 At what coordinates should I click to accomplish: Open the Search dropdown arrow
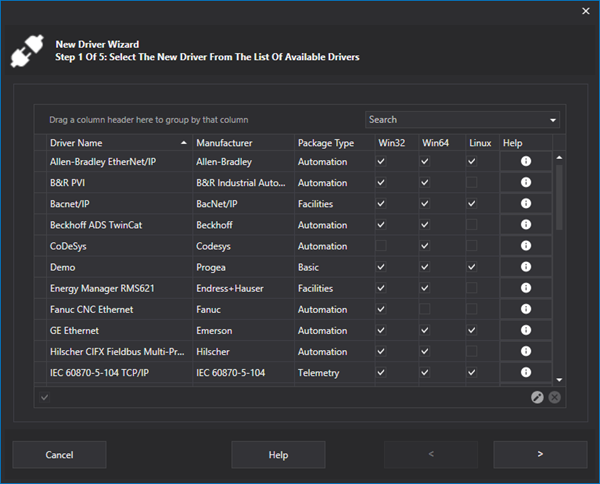pos(553,120)
